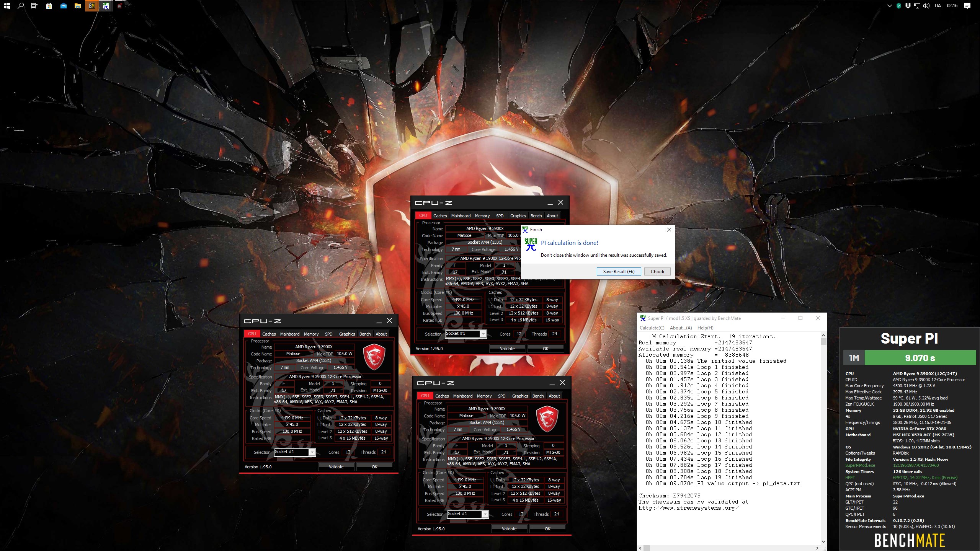Viewport: 980px width, 551px height.
Task: Click Super PI horizontal scrollbar left arrow
Action: click(x=640, y=548)
